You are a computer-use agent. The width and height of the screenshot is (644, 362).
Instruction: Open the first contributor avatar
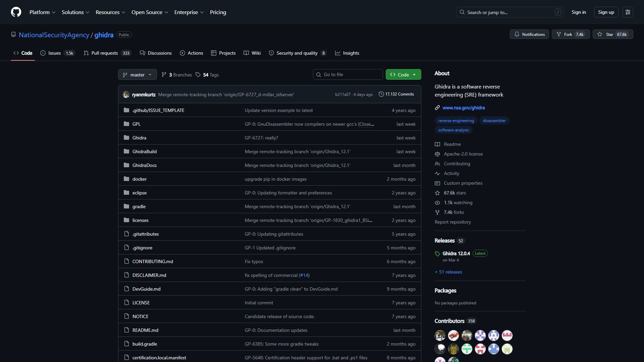[440, 335]
